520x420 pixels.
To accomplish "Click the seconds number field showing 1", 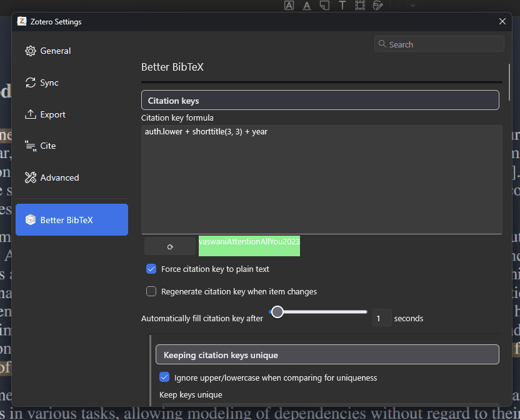I will 382,318.
